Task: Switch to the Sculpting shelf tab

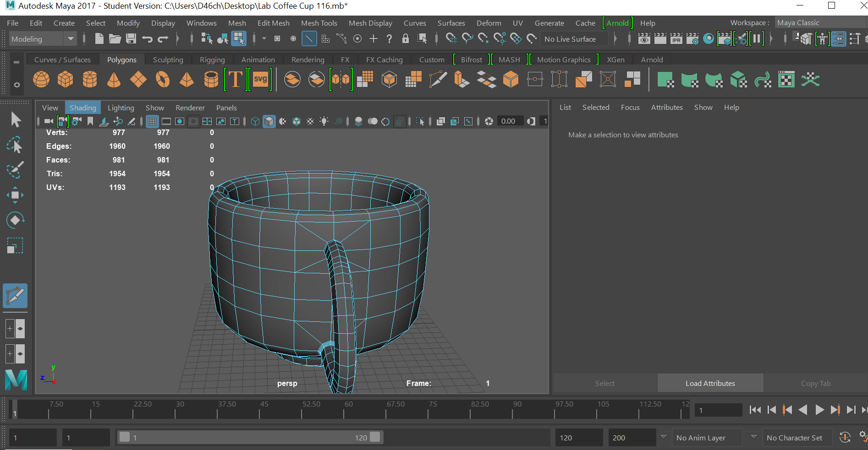Action: click(168, 60)
